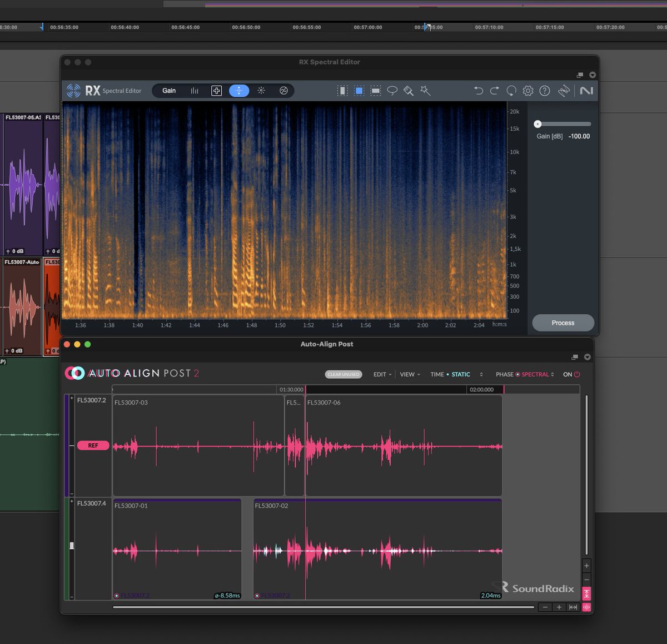Click RX window float icon
Screen dimensions: 667x644
580,75
